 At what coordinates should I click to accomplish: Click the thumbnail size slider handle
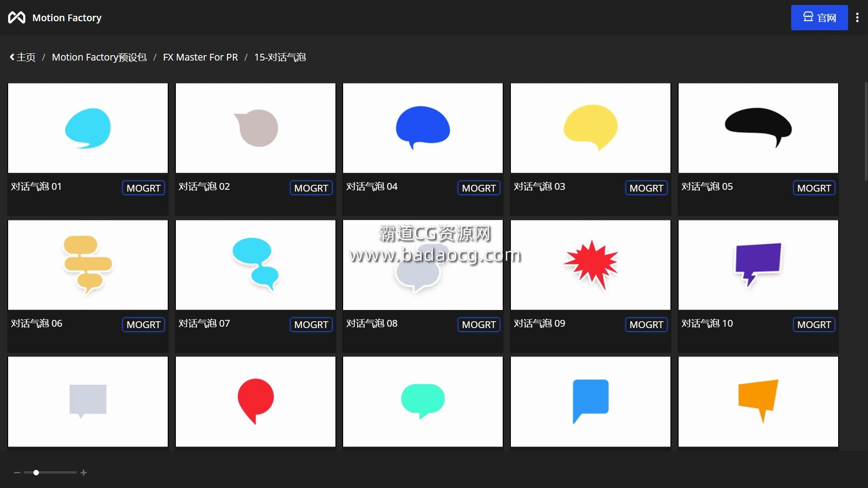coord(36,473)
